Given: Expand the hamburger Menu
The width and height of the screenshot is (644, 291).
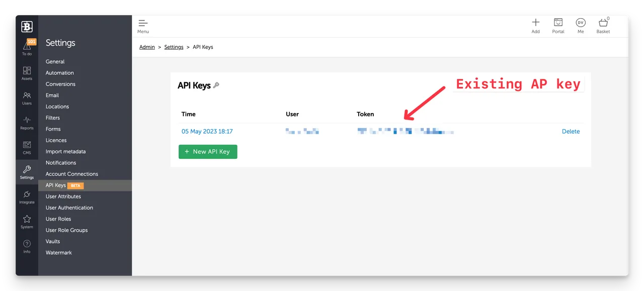Looking at the screenshot, I should point(143,24).
